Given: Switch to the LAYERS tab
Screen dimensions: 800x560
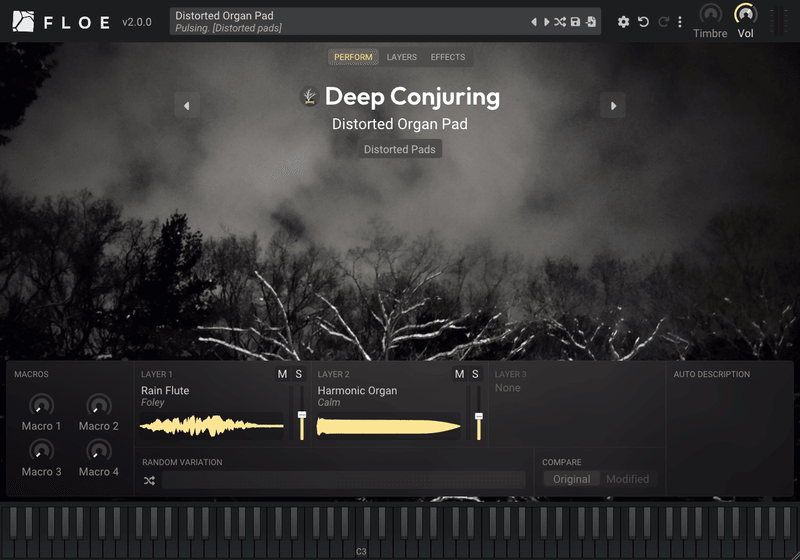Looking at the screenshot, I should coord(402,57).
